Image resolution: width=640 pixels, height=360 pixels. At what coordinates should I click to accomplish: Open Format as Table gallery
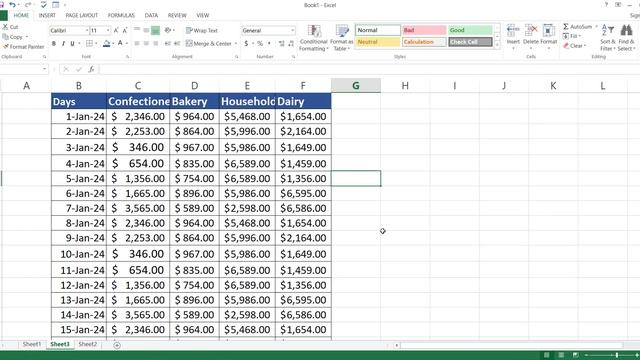[x=342, y=38]
